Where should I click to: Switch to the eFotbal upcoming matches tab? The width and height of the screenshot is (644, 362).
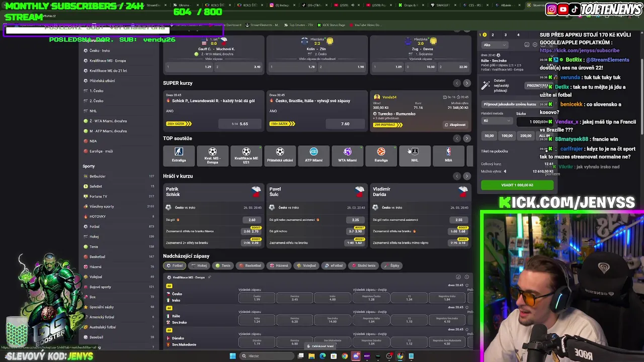pos(334,265)
